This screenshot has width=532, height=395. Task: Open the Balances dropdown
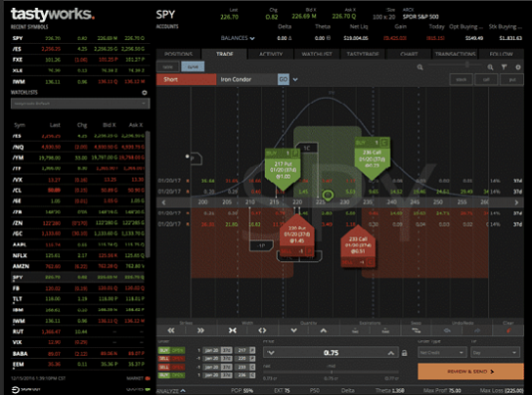pyautogui.click(x=238, y=38)
